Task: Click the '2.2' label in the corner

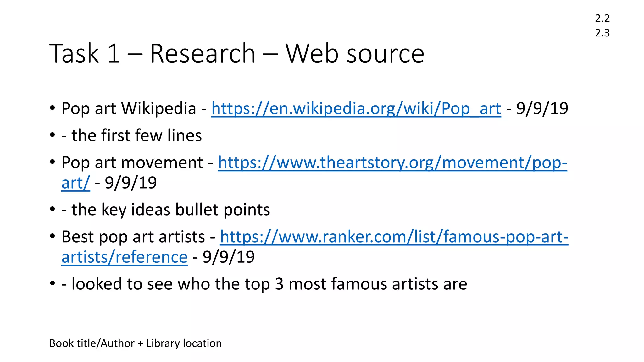Action: pyautogui.click(x=602, y=18)
